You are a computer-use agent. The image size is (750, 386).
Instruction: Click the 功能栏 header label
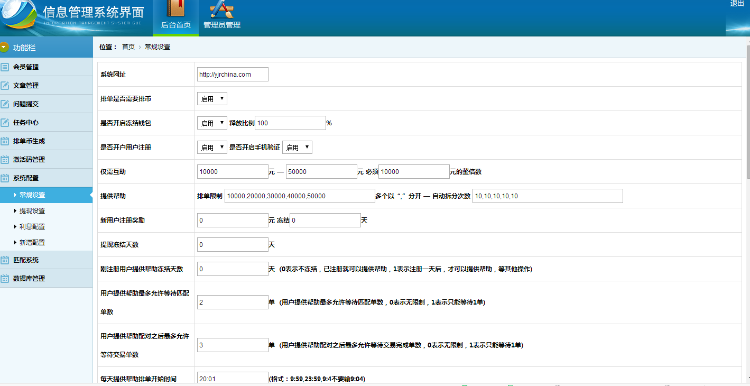[x=24, y=47]
